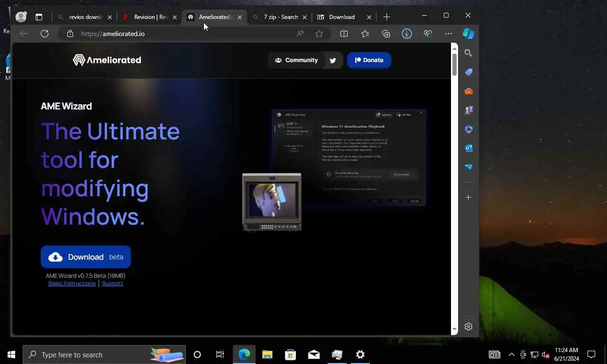The image size is (607, 364).
Task: Switch to the Revision tab
Action: (x=150, y=17)
